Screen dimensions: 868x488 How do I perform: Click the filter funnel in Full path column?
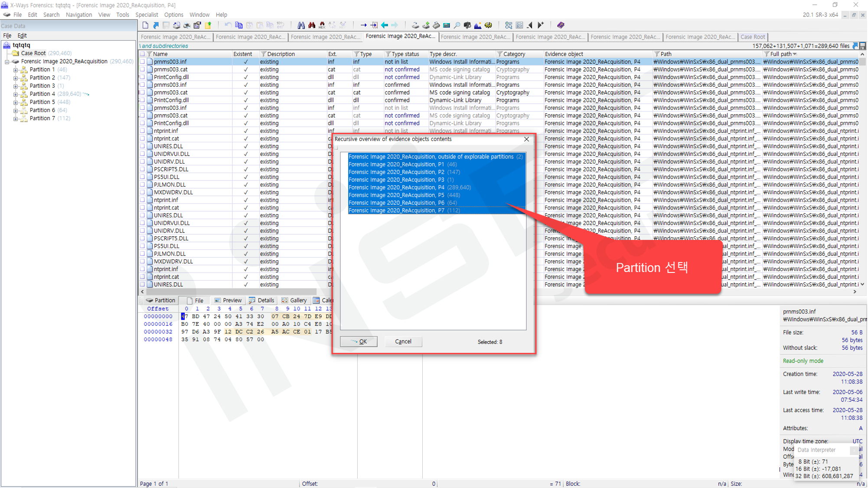coord(767,54)
